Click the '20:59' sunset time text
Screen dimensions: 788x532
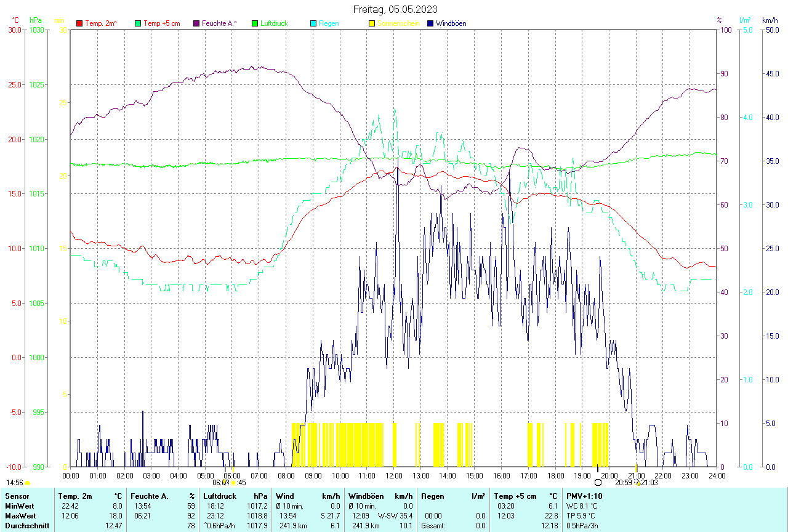tap(624, 483)
